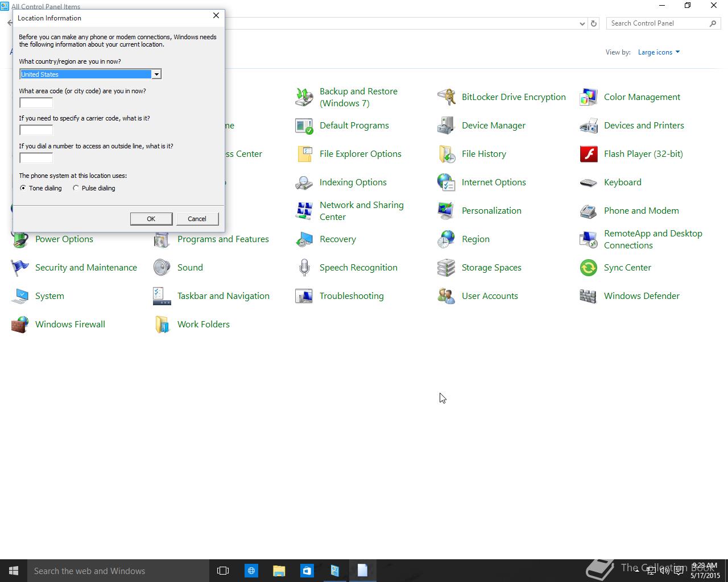The image size is (728, 582).
Task: Open the User Accounts icon
Action: coord(446,296)
